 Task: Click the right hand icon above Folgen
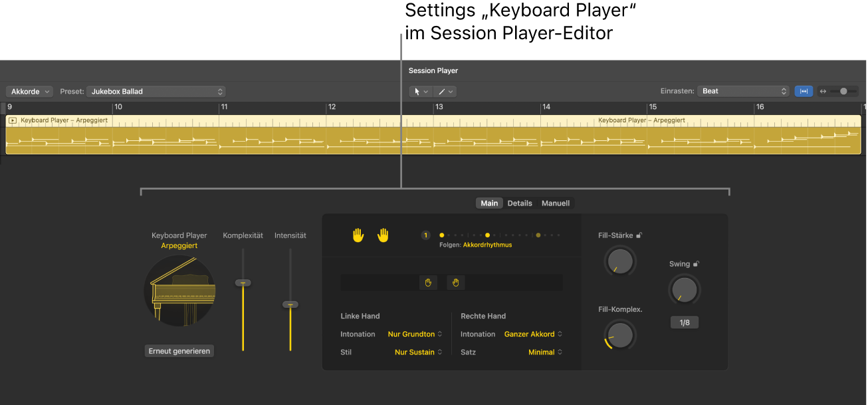383,235
